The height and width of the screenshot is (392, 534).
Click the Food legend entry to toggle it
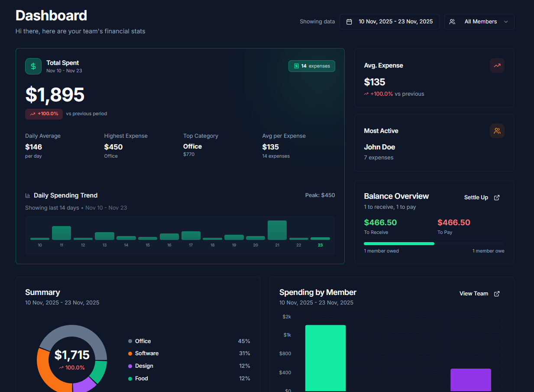click(141, 378)
